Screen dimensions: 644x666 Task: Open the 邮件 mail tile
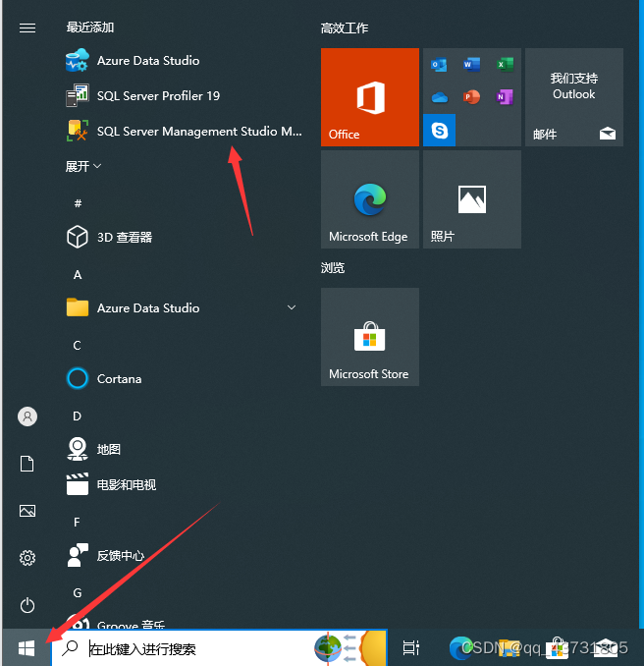574,97
